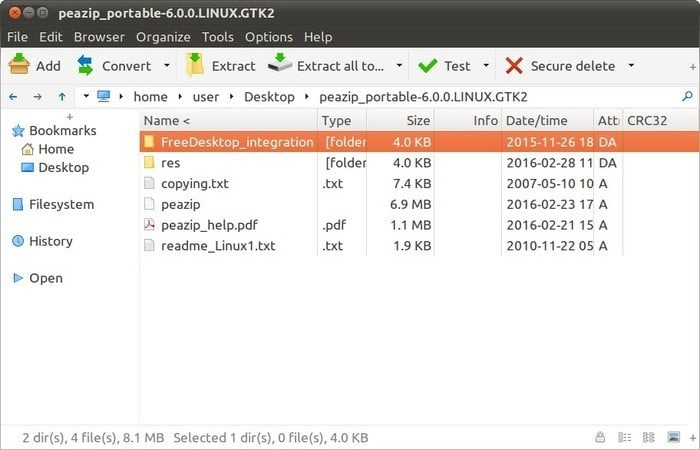The height and width of the screenshot is (450, 700).
Task: Click the 6.9 MB size cell
Action: click(410, 204)
